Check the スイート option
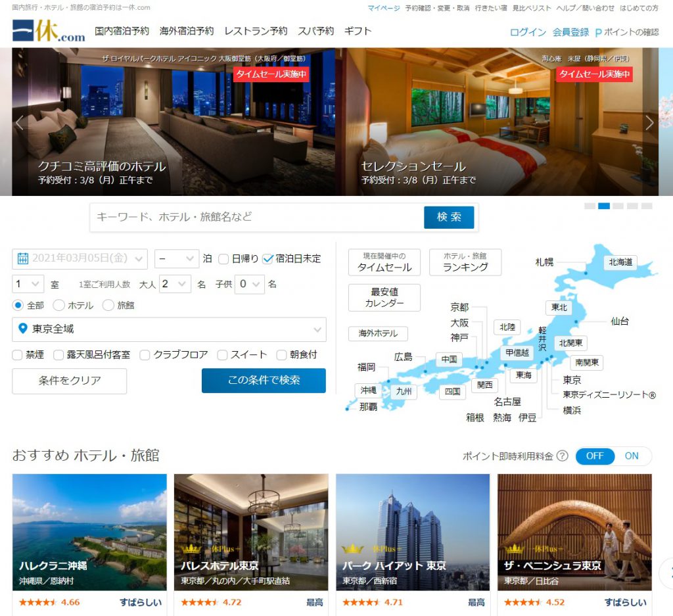 222,355
